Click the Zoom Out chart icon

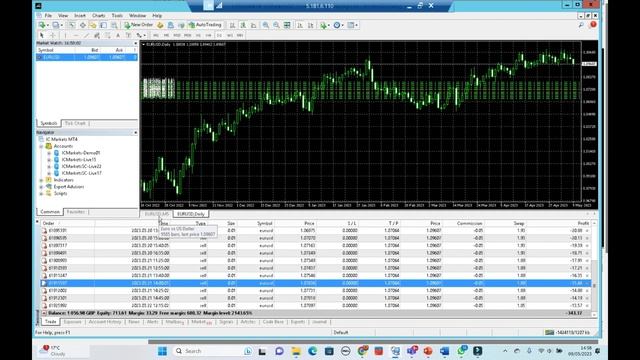pyautogui.click(x=276, y=25)
